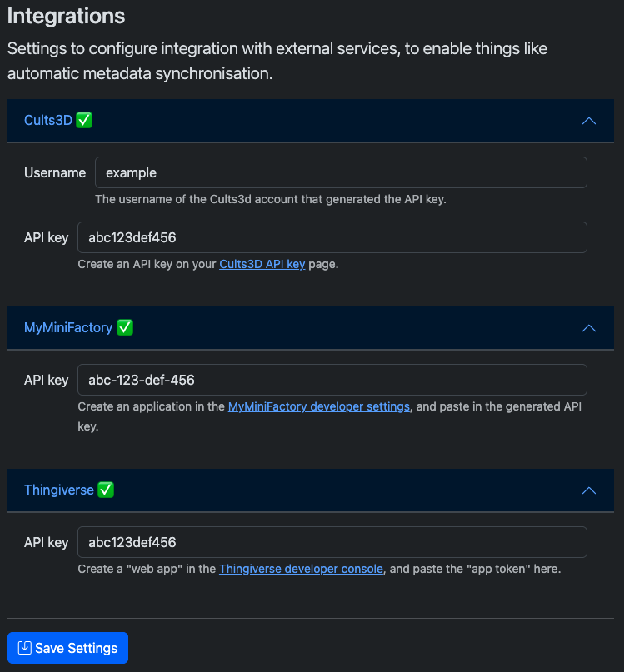Focus the Thingiverse API key field
Image resolution: width=624 pixels, height=672 pixels.
pyautogui.click(x=332, y=542)
